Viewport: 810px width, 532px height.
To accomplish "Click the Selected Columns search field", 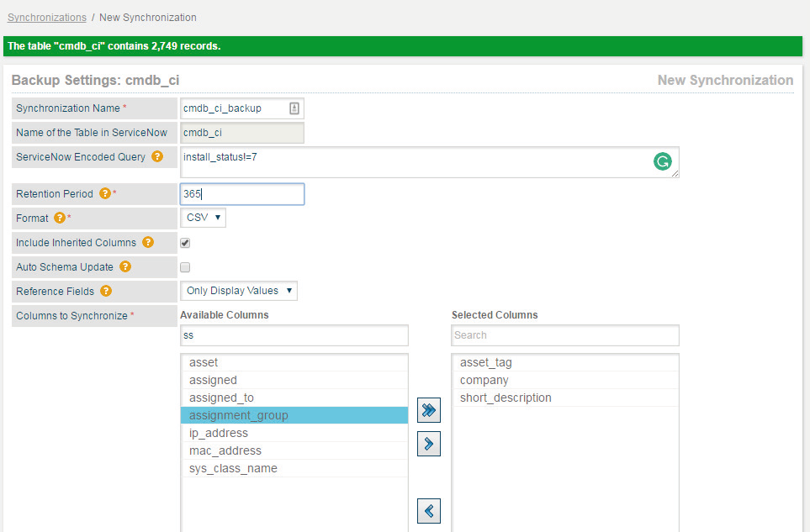I will (564, 334).
